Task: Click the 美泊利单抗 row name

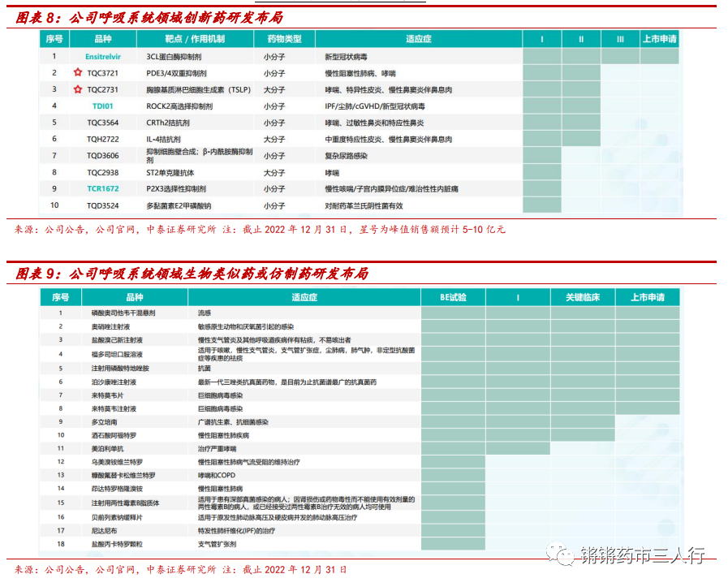Action: coord(107,449)
